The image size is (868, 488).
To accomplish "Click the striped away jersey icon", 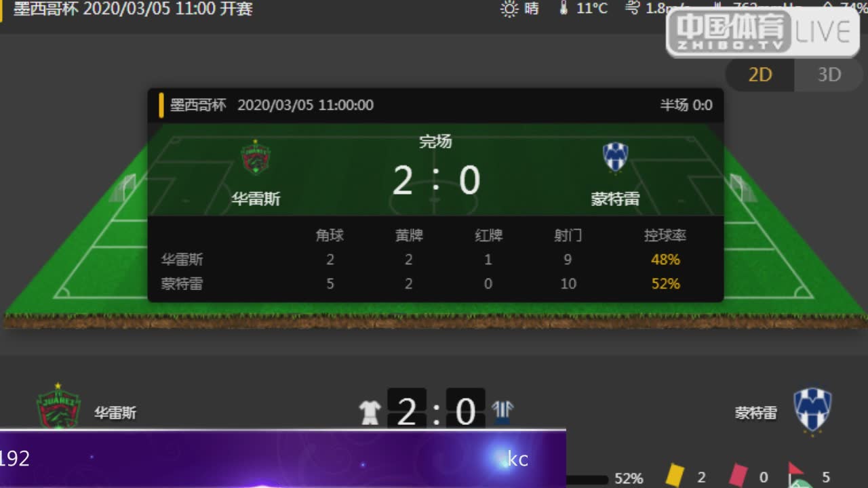I will coord(502,411).
